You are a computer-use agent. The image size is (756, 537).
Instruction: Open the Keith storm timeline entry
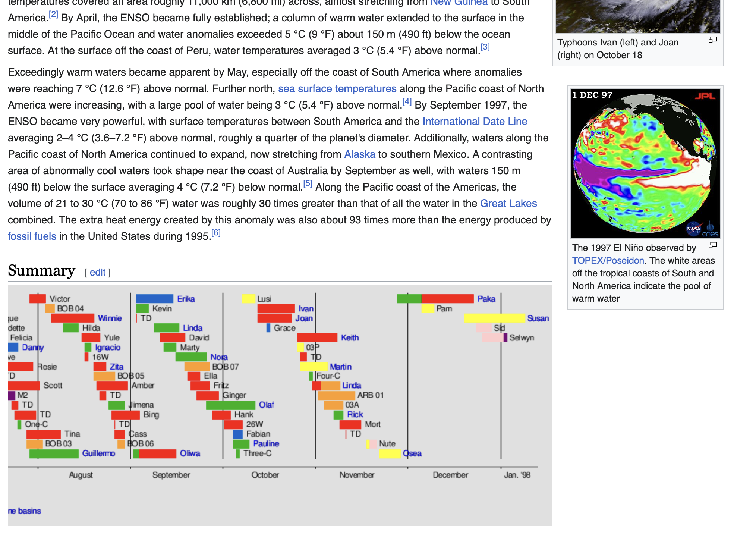(x=350, y=337)
